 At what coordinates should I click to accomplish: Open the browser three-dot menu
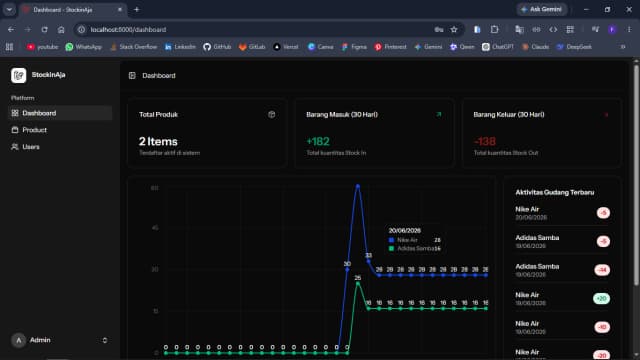[629, 29]
